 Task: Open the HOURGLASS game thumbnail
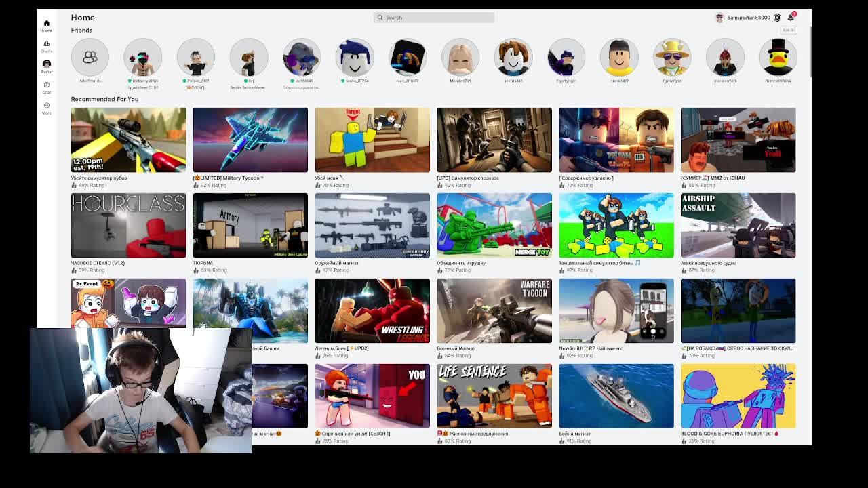click(x=128, y=225)
